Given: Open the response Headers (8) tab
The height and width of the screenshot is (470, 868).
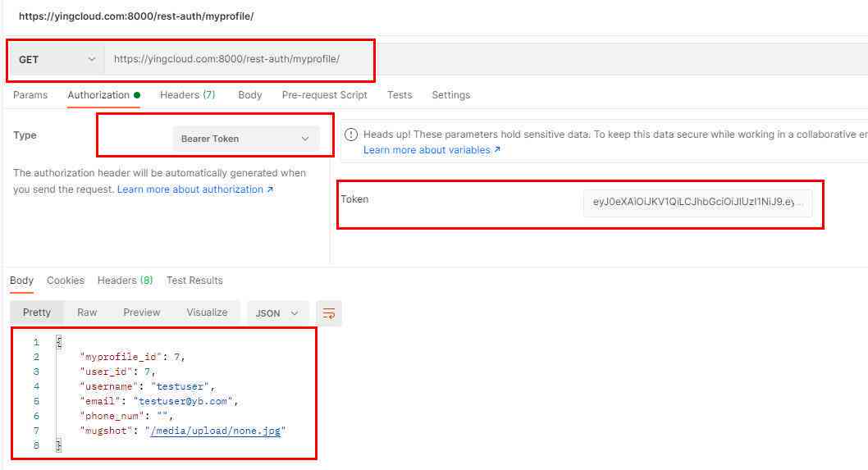Looking at the screenshot, I should click(x=125, y=281).
